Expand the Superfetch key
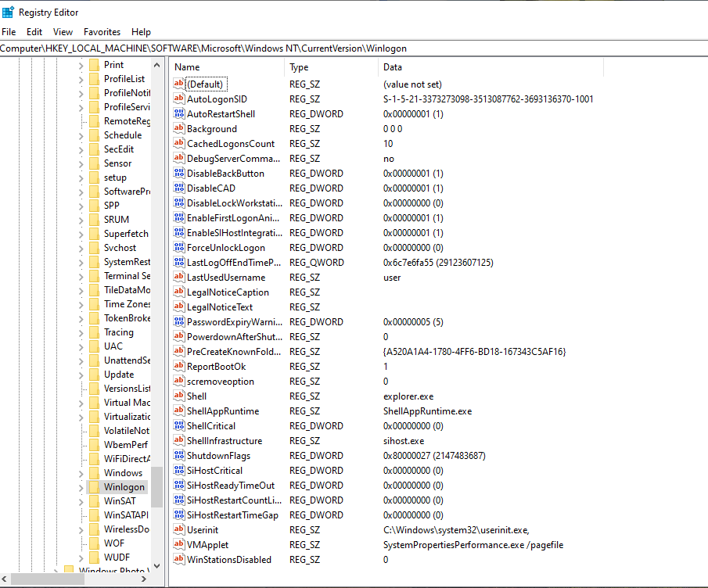This screenshot has width=708, height=588. pyautogui.click(x=81, y=235)
